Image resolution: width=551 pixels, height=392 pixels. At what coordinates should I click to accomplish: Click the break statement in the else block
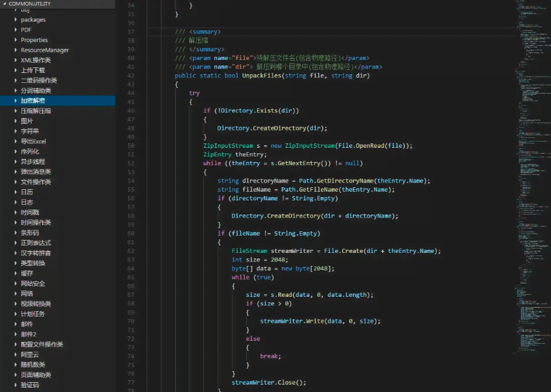270,356
